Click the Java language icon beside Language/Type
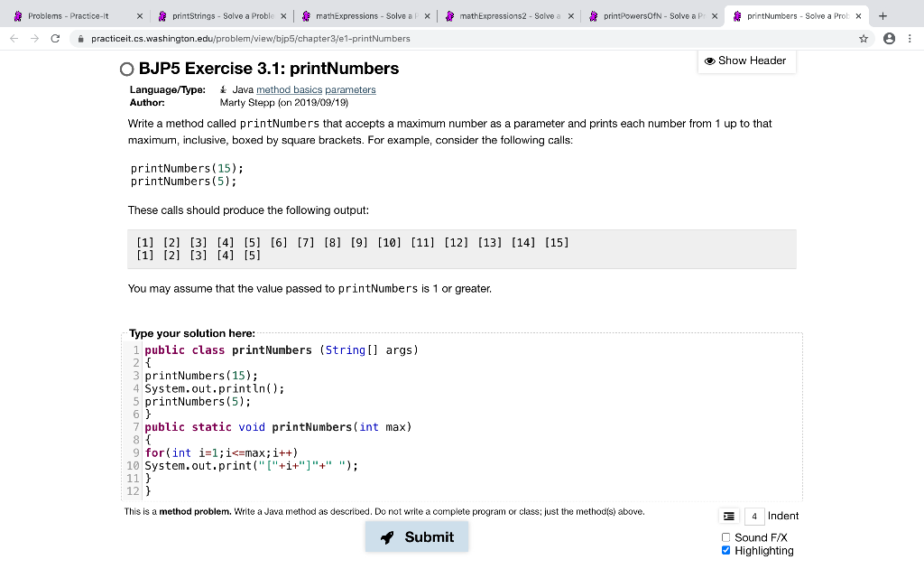 pyautogui.click(x=223, y=89)
